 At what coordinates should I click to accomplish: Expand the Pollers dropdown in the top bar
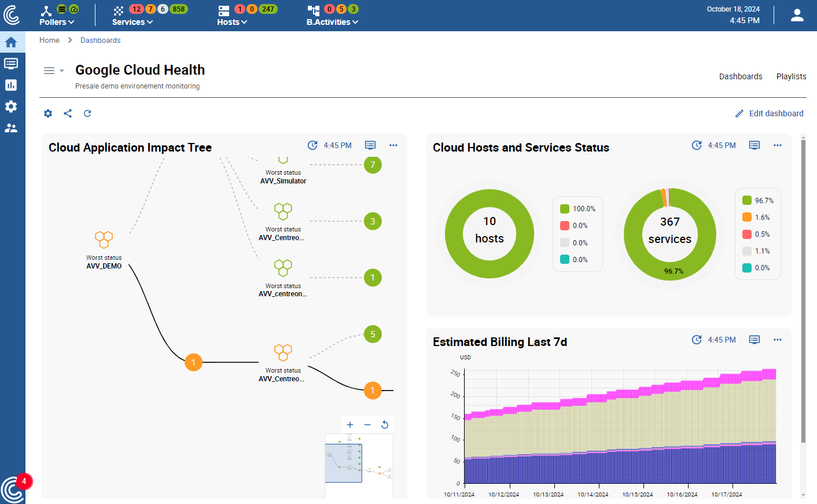[x=57, y=21]
